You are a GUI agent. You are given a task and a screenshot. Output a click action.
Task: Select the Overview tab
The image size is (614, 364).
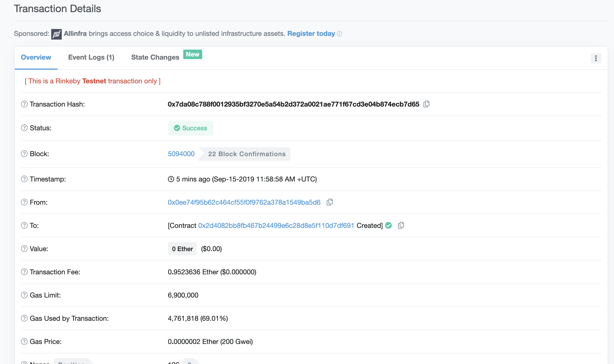pos(36,57)
